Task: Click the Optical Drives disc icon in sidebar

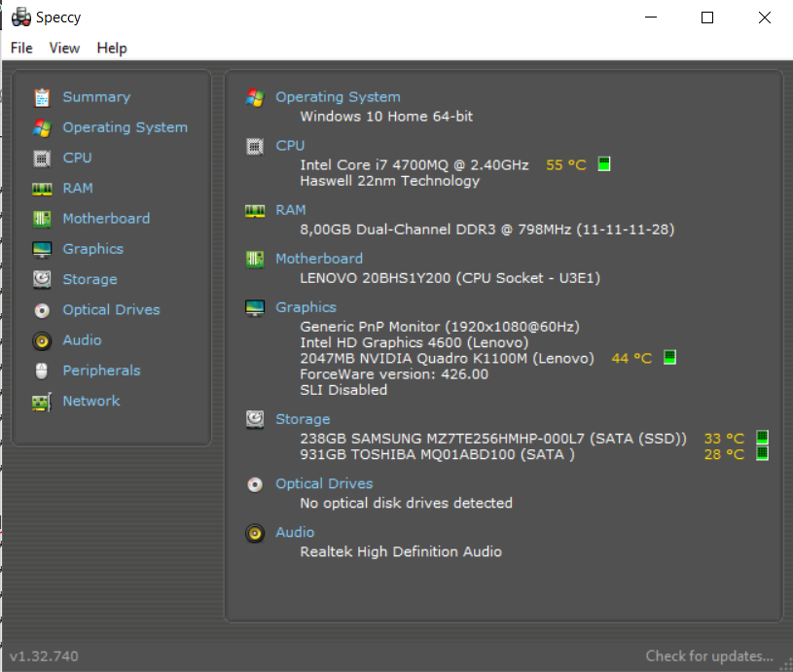Action: point(42,310)
